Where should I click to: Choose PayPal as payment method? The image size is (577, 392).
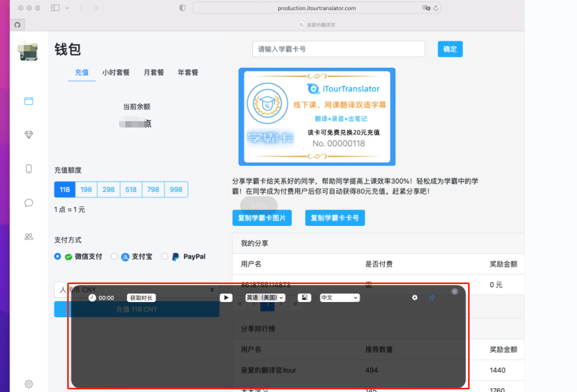[x=165, y=257]
